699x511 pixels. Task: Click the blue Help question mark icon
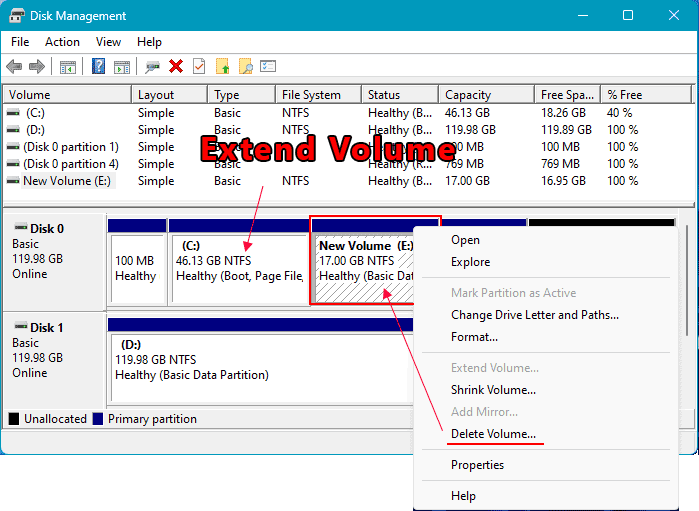pos(99,67)
